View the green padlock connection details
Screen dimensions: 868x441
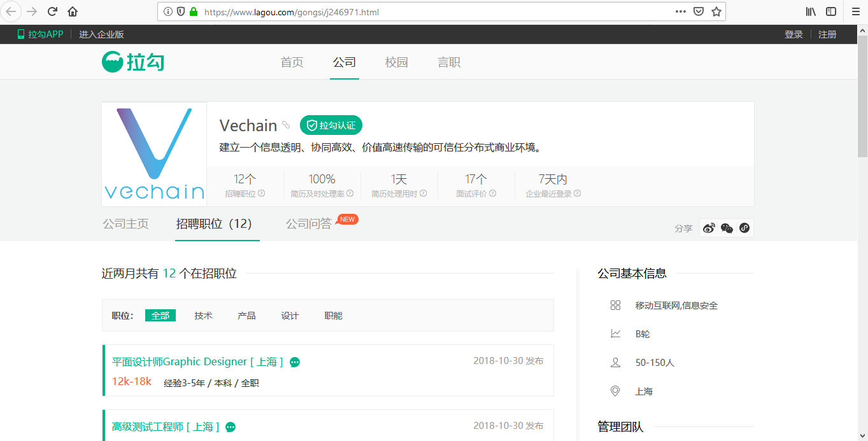pos(194,11)
